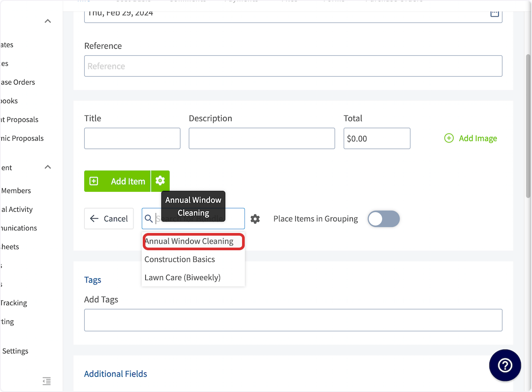Open Purchase Orders in sidebar
Viewport: 532px width, 392px height.
[17, 82]
